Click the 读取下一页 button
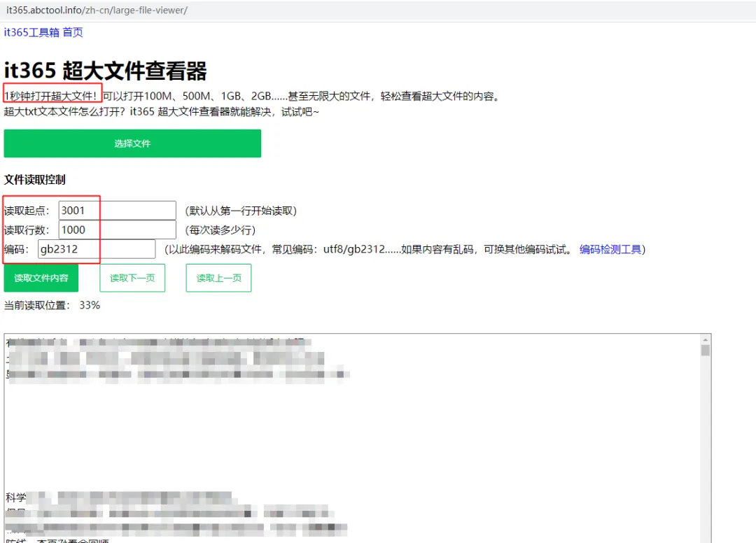This screenshot has height=543, width=756. coord(132,278)
